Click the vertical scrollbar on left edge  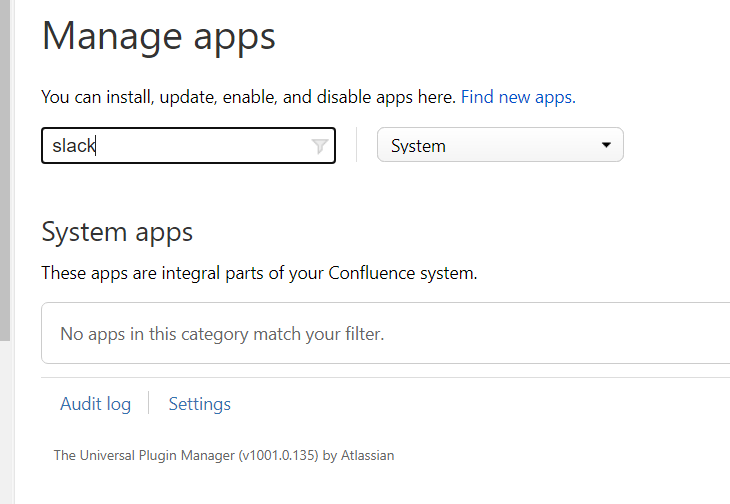click(5, 170)
